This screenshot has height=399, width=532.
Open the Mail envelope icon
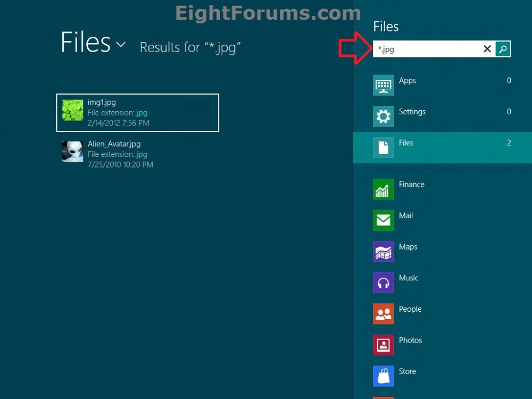[x=383, y=220]
